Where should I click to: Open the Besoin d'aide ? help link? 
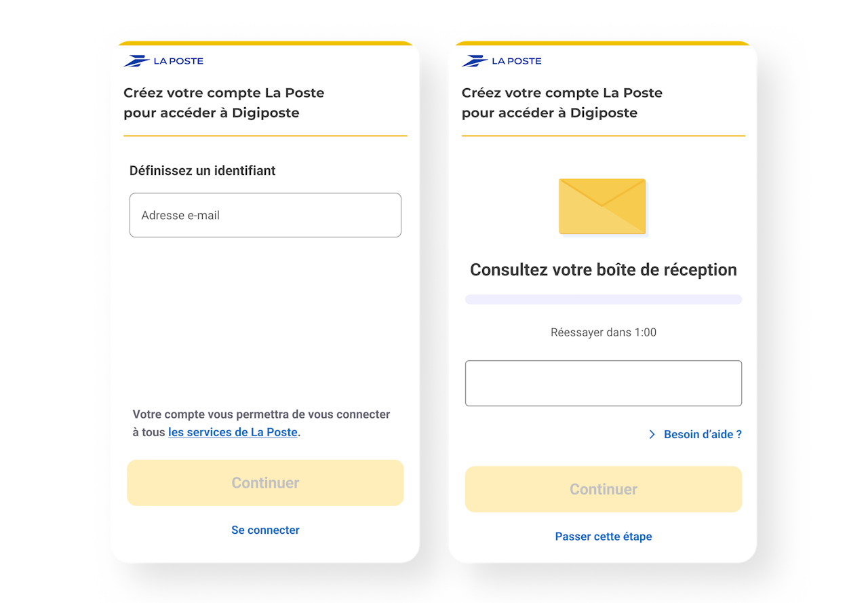pyautogui.click(x=703, y=434)
